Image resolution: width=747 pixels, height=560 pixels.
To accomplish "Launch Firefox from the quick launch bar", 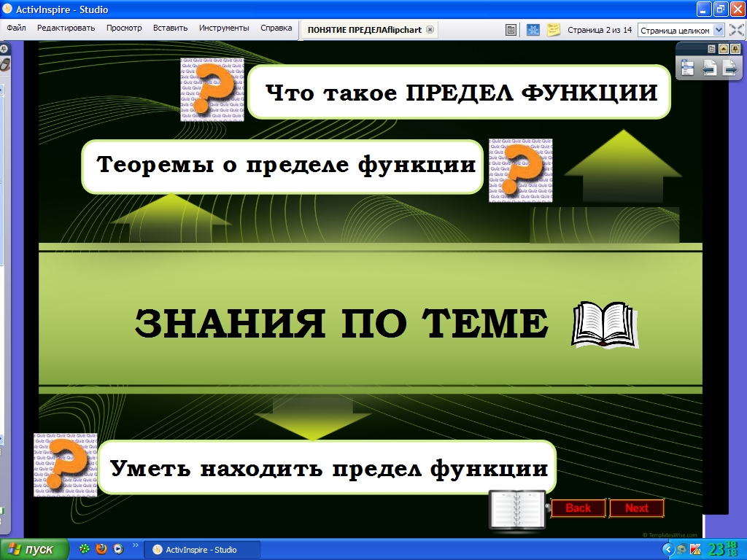I will point(101,549).
